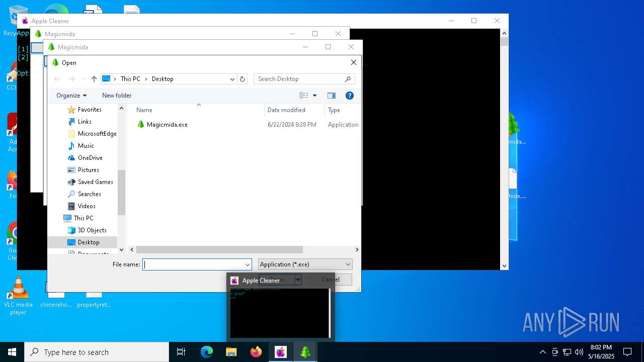Click Desktop in the address breadcrumb

click(163, 79)
